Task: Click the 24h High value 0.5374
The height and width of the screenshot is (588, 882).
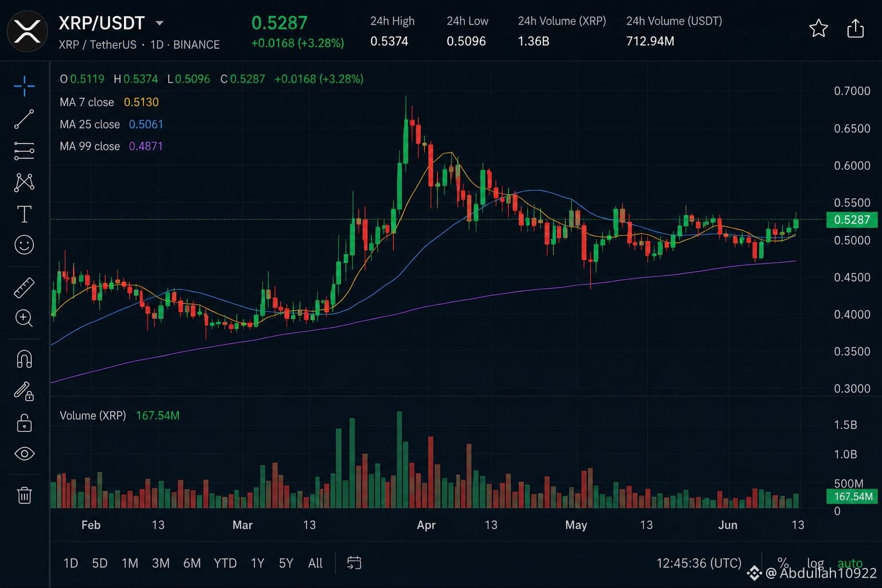Action: 389,41
